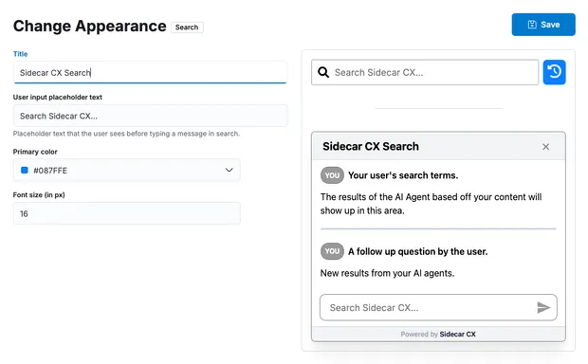The height and width of the screenshot is (364, 588).
Task: Expand primary color chevron arrow
Action: (229, 170)
